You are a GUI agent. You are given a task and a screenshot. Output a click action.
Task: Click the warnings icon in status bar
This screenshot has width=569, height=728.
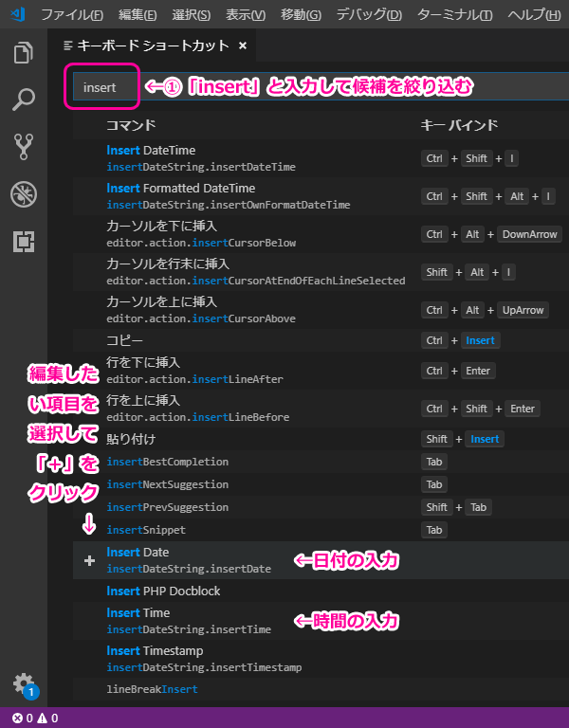click(43, 719)
